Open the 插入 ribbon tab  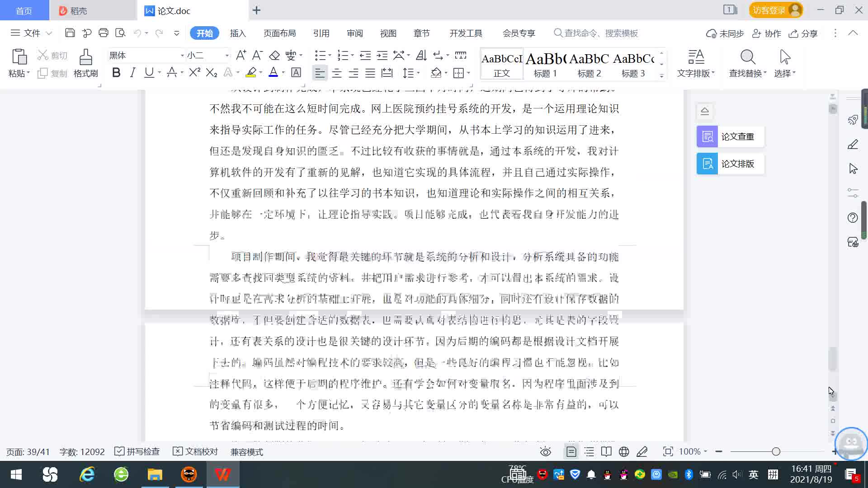pos(238,33)
